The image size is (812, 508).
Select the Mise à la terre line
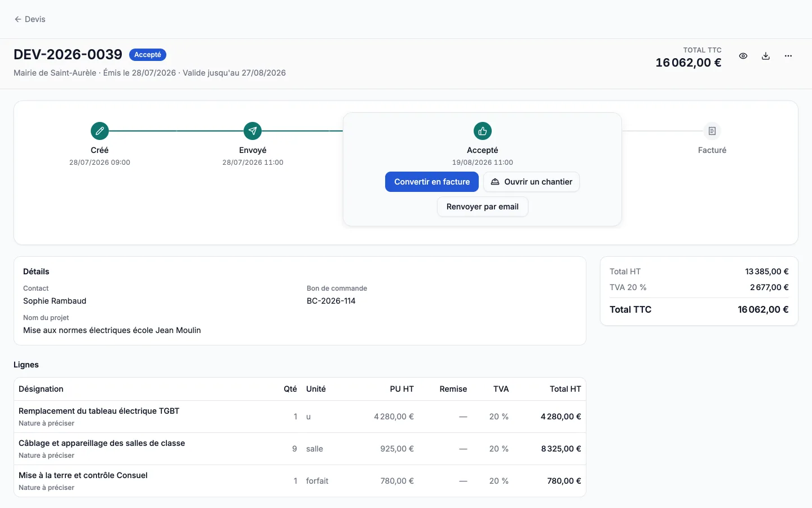pos(300,481)
